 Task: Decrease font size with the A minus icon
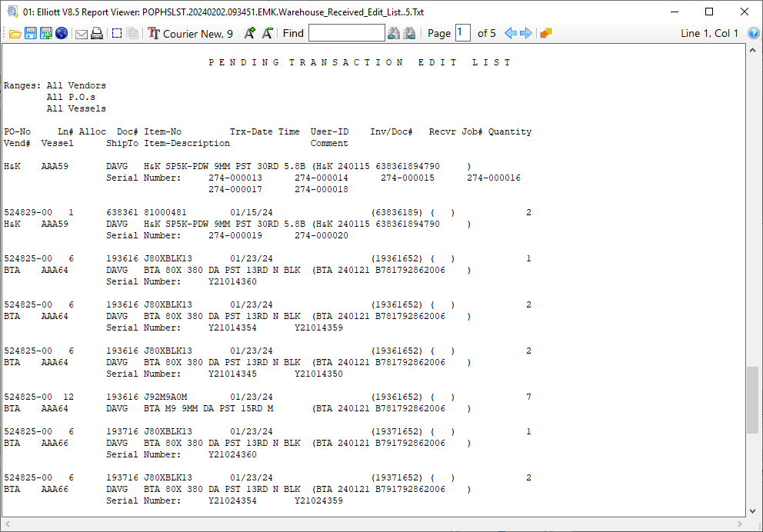pos(267,33)
